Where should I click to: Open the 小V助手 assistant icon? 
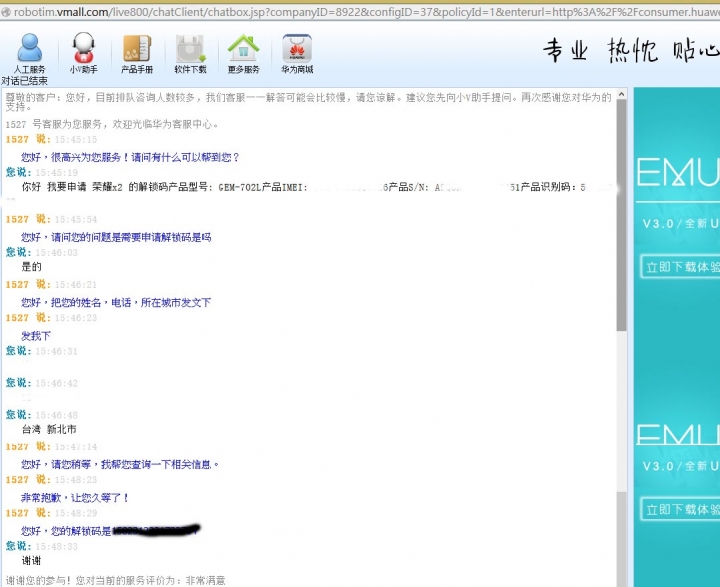click(83, 54)
